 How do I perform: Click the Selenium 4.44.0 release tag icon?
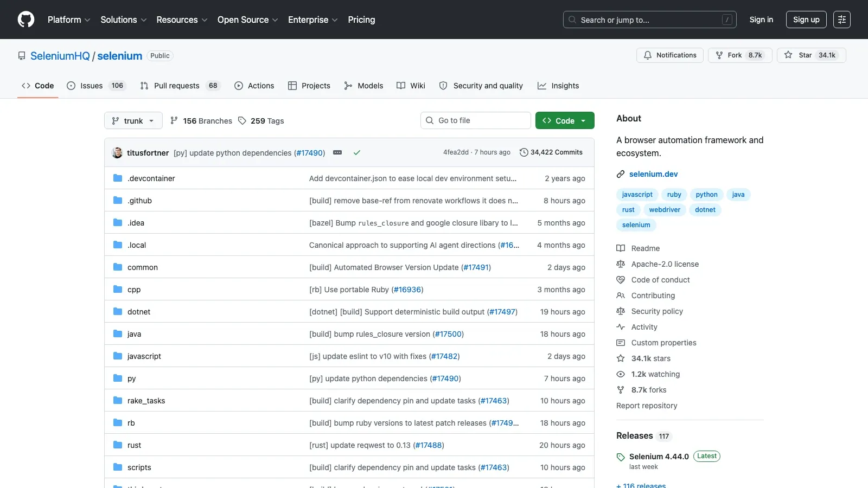point(621,457)
